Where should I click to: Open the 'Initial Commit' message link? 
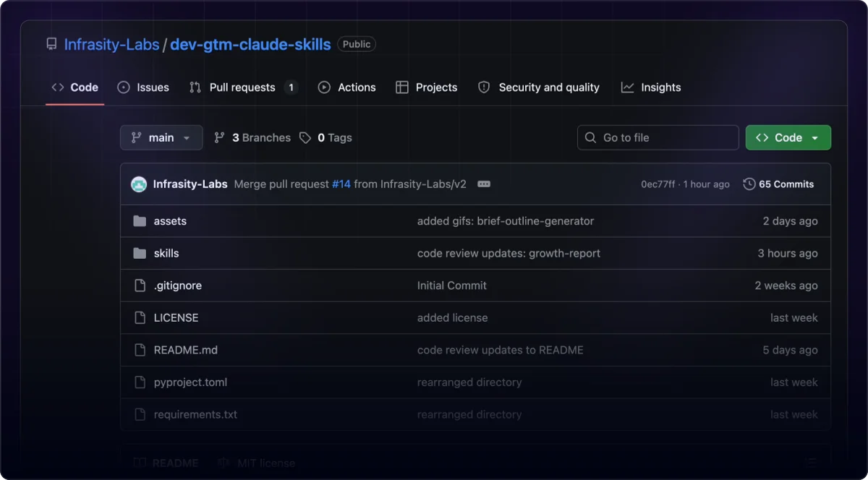pos(452,286)
